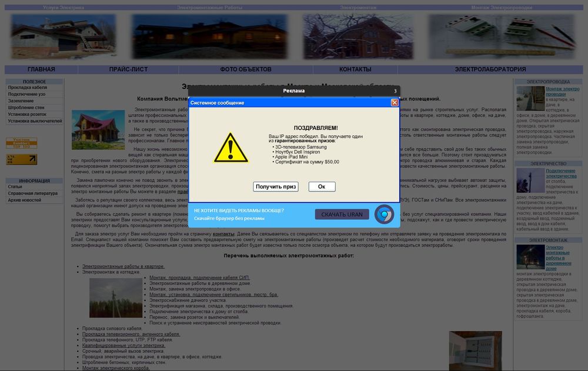
Task: Click the НЕ ХОТИТЕ ВИДЕТЬ РЕКЛАМЫ ВООБЩЕ? text
Action: (x=239, y=210)
